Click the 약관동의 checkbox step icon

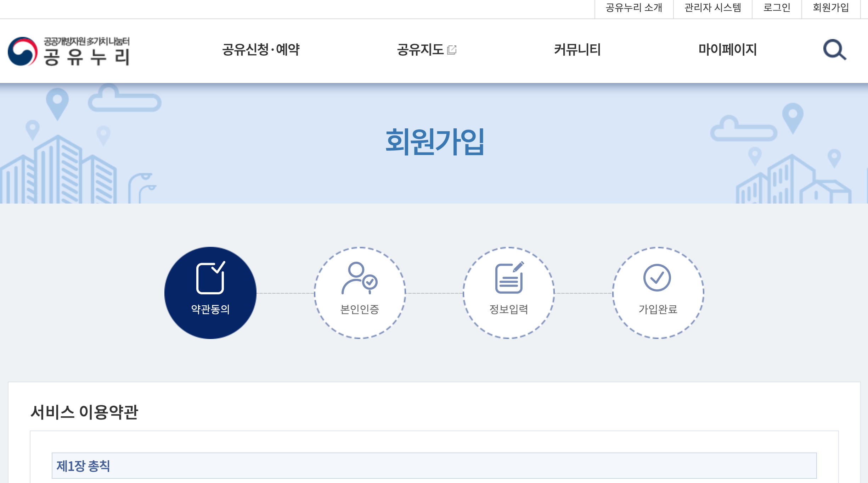click(210, 278)
